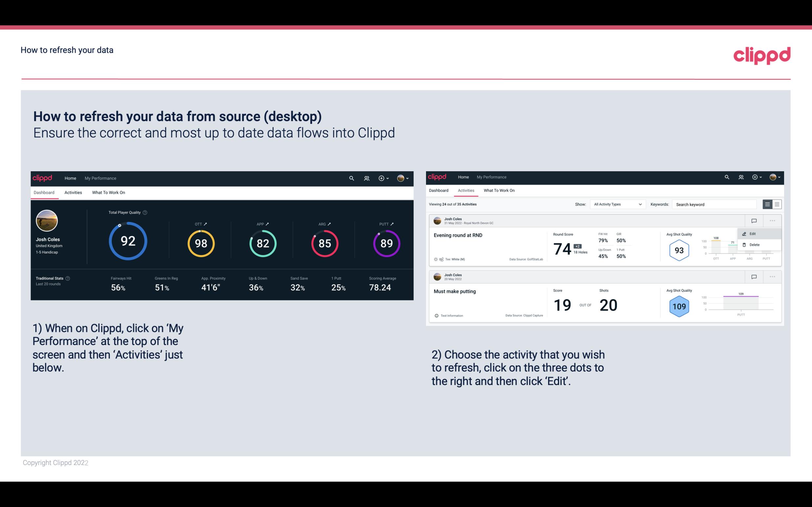Select the What To Work On tab

[108, 192]
